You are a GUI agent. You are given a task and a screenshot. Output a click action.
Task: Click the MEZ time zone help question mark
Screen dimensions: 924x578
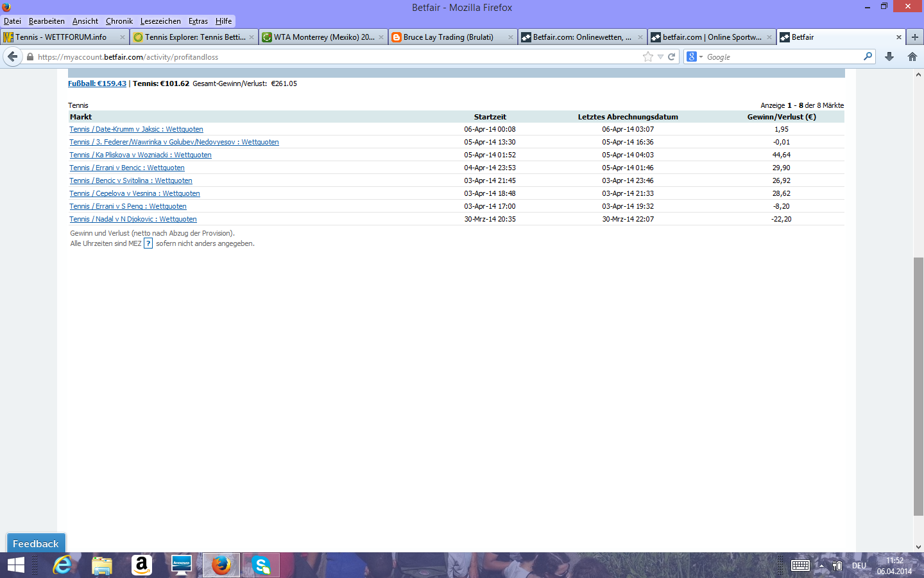tap(148, 243)
